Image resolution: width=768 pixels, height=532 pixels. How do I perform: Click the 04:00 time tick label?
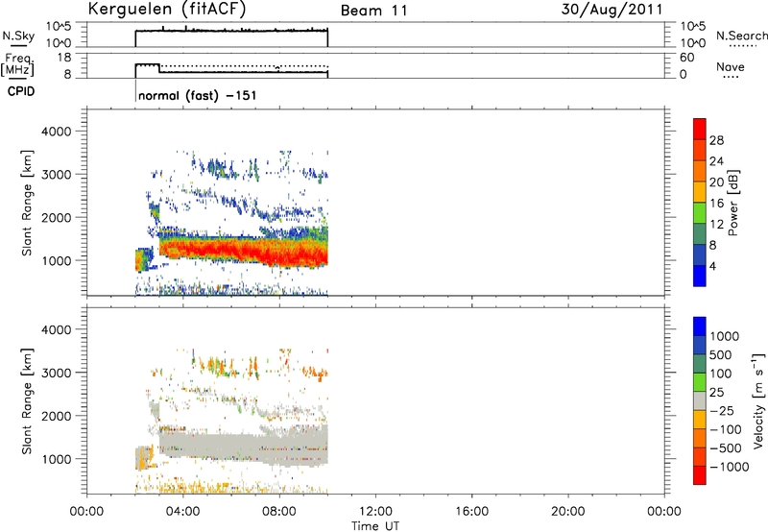coord(182,512)
